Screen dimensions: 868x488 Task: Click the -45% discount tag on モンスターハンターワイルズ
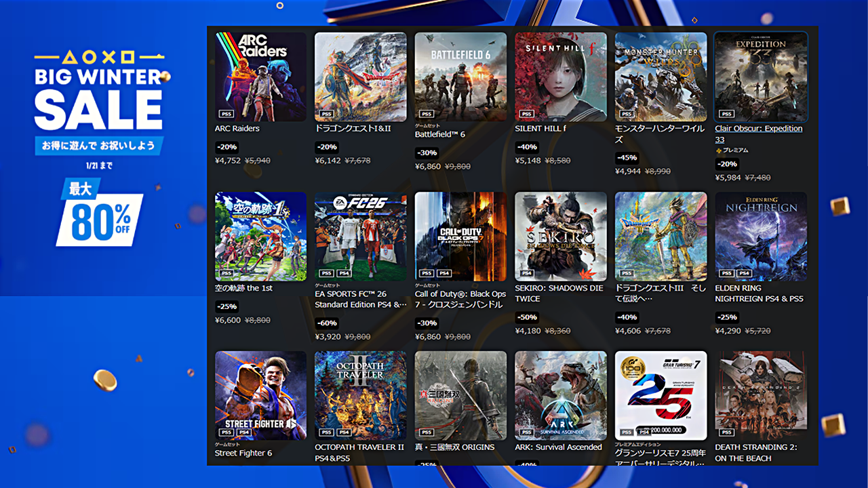(628, 157)
